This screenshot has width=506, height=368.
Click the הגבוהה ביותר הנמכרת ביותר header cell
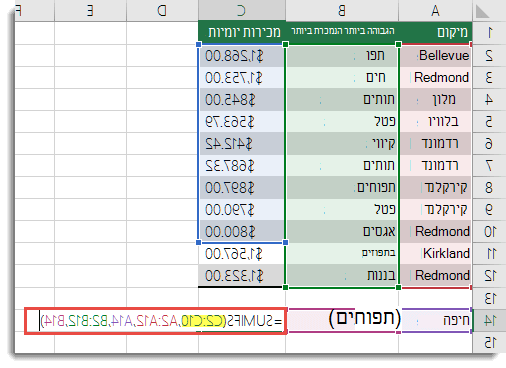pyautogui.click(x=342, y=33)
